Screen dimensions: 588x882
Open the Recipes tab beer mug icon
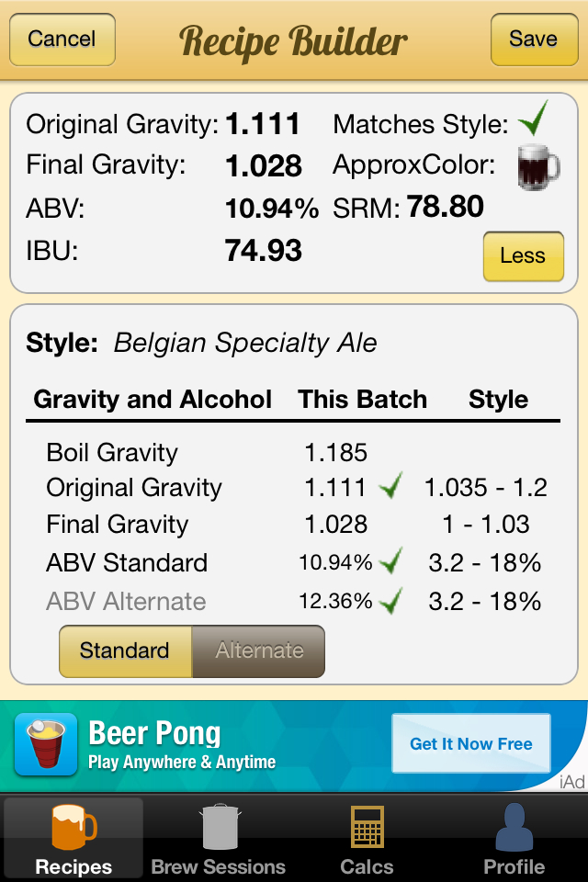click(x=73, y=826)
